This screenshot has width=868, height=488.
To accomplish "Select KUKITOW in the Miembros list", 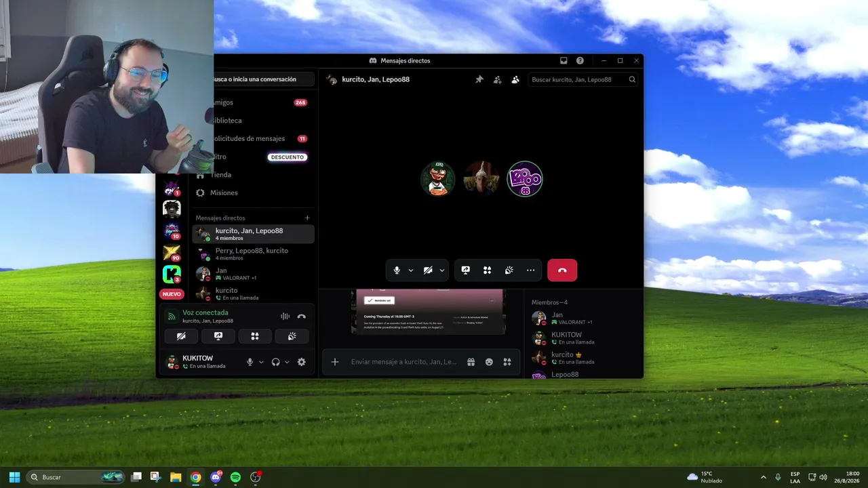I will 585,338.
